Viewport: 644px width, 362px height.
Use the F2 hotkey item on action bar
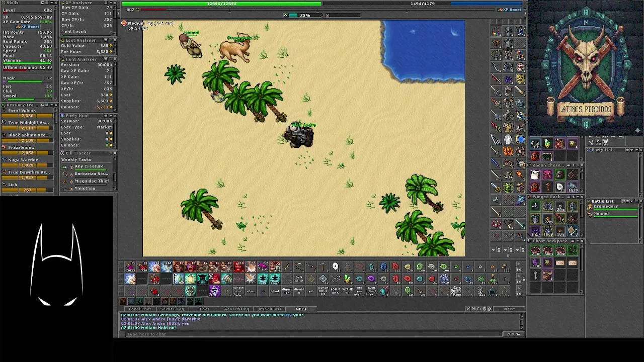click(142, 267)
